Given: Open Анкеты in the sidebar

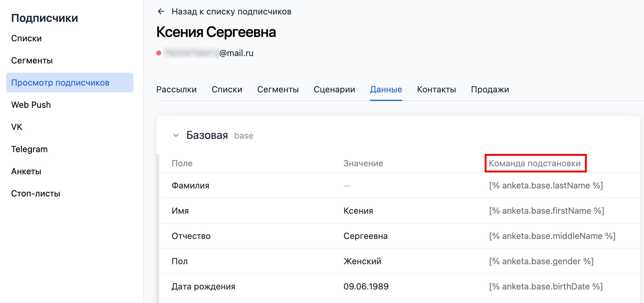Looking at the screenshot, I should click(x=26, y=172).
